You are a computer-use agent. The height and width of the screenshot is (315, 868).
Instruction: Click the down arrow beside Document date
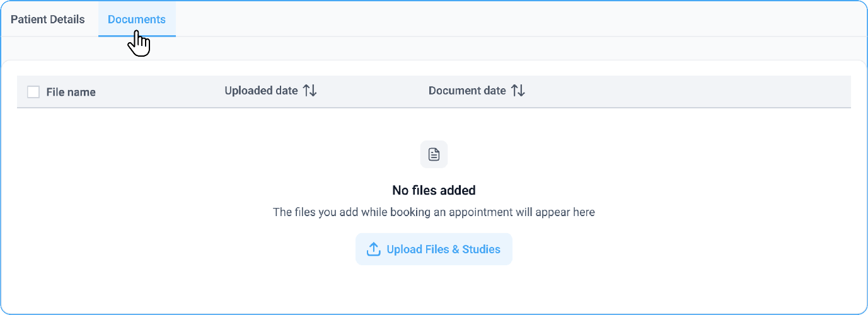pyautogui.click(x=521, y=91)
